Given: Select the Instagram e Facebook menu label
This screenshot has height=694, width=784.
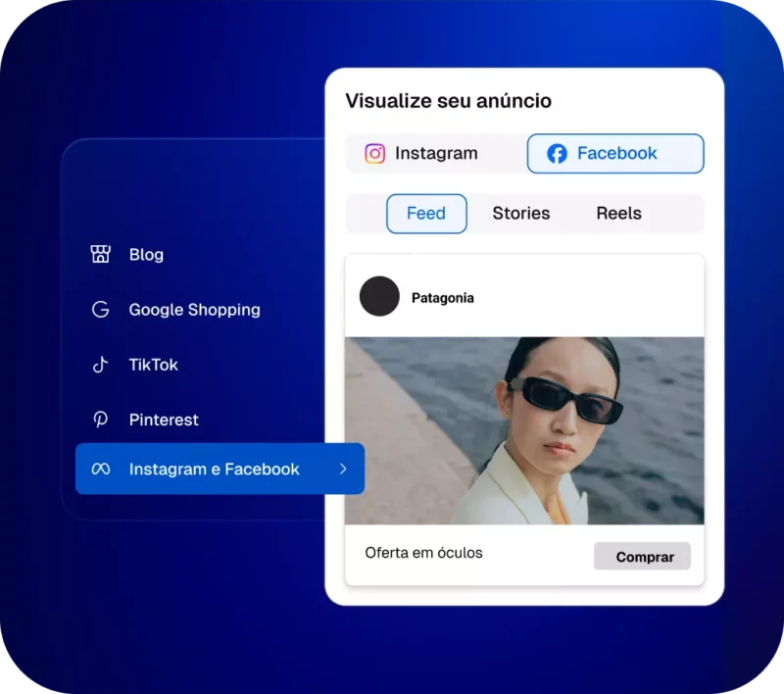Looking at the screenshot, I should [x=214, y=470].
